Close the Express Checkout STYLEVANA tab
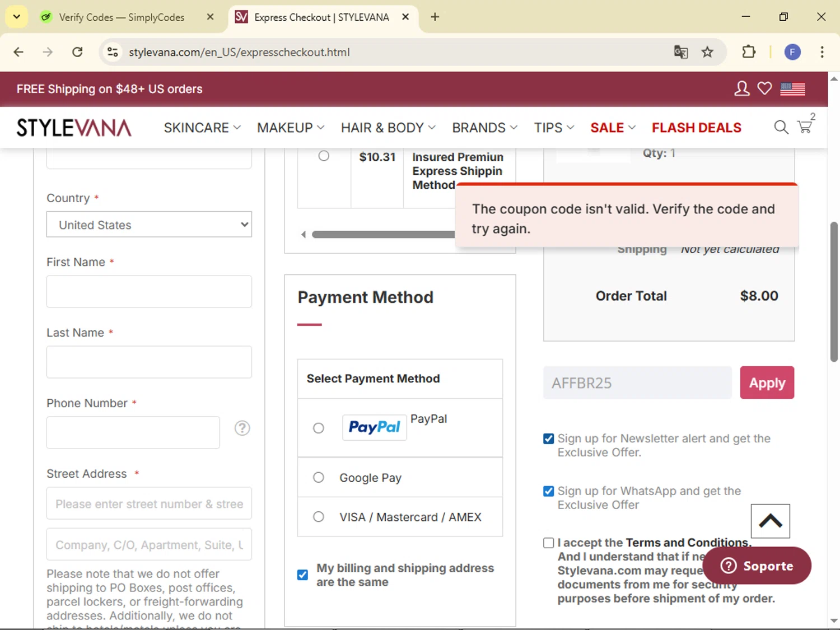Image resolution: width=840 pixels, height=630 pixels. click(405, 17)
